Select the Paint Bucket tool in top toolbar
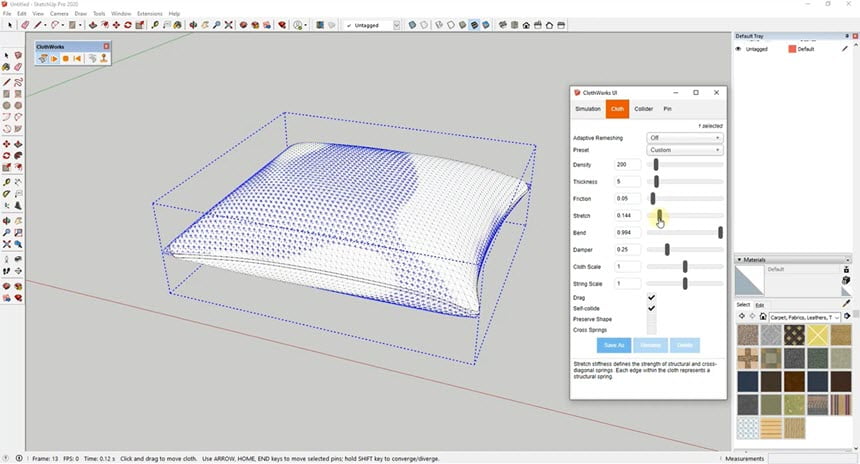 [x=177, y=25]
